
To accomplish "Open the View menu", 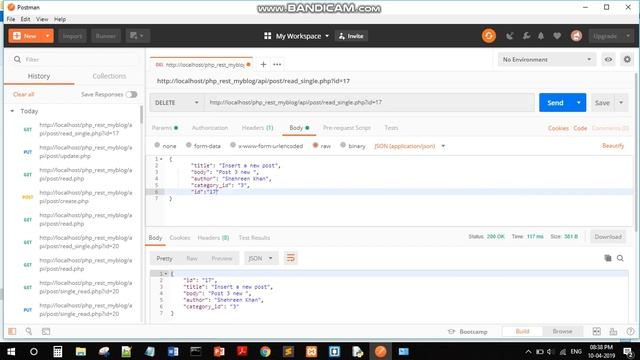I will (x=42, y=19).
